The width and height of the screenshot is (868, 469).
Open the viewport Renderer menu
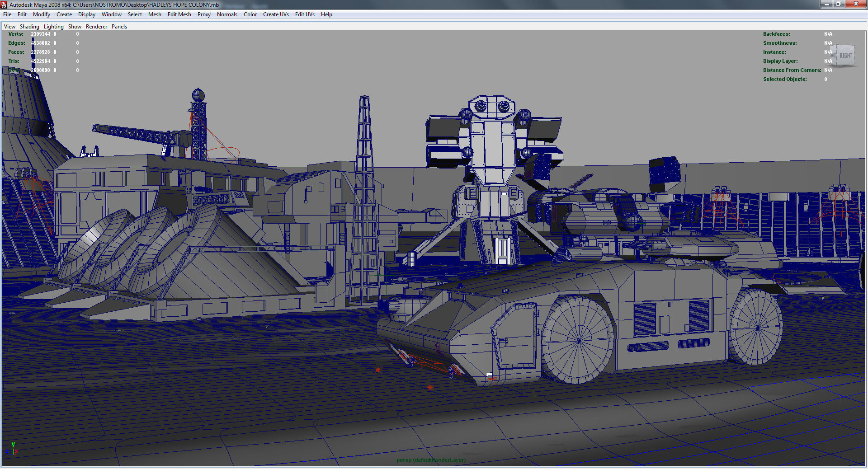(97, 27)
